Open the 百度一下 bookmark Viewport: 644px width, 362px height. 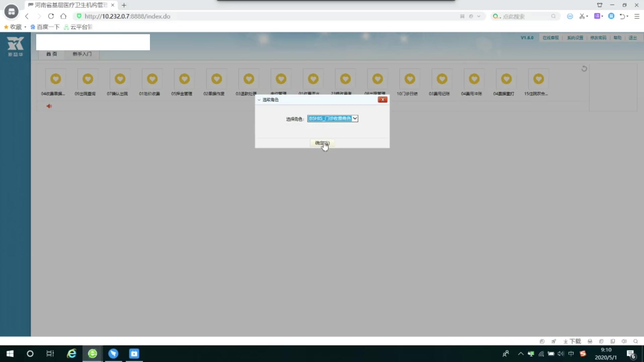point(45,27)
